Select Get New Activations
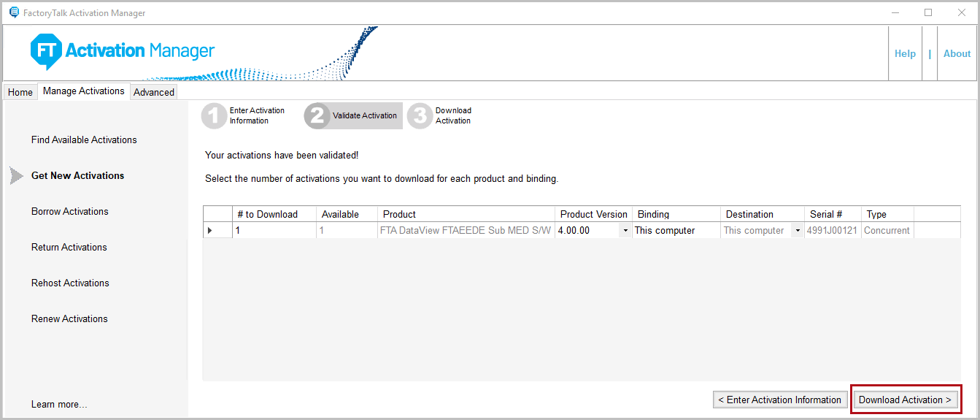Viewport: 980px width, 420px height. (x=78, y=175)
